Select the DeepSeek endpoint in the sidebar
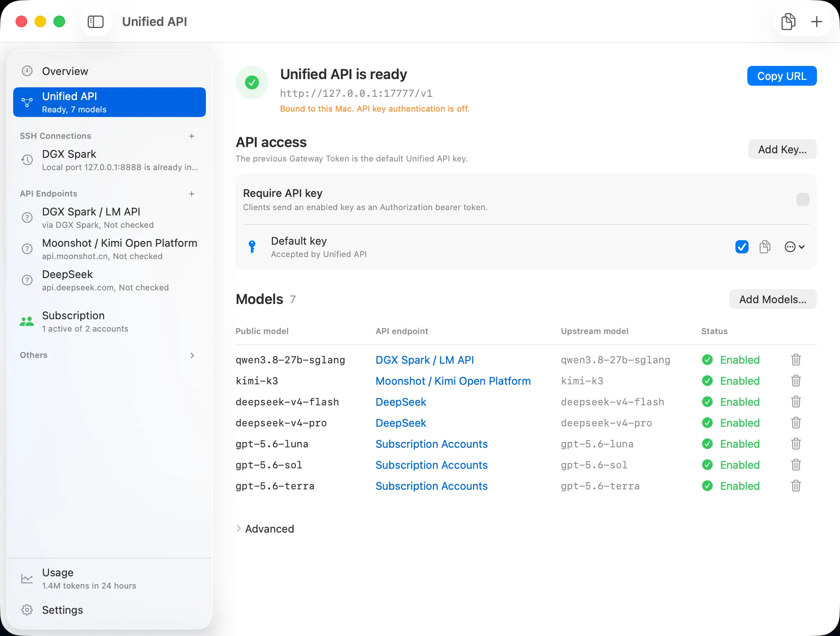 coord(110,280)
